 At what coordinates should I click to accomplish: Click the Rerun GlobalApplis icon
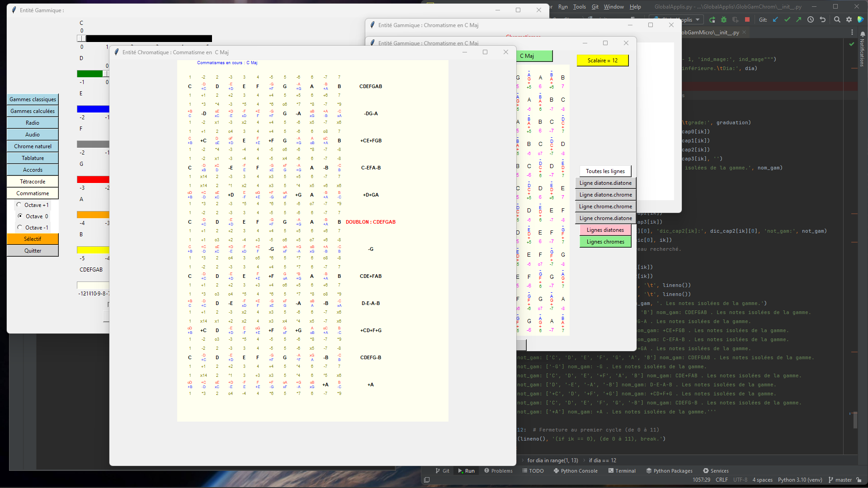pyautogui.click(x=712, y=20)
